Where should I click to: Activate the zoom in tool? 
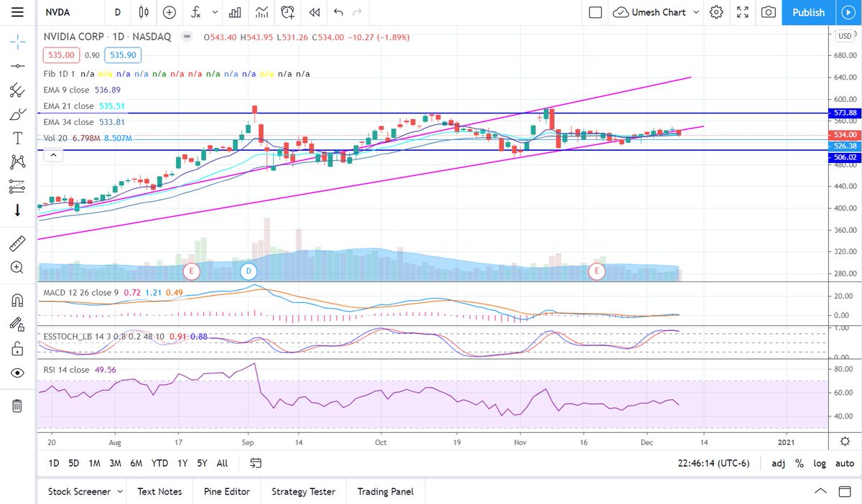point(18,267)
